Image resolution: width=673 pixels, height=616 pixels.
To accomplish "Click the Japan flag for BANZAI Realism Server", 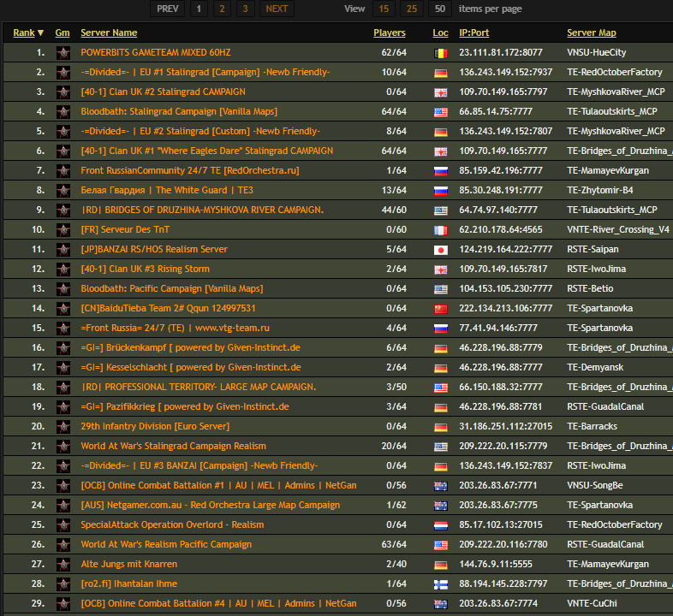I will point(440,250).
